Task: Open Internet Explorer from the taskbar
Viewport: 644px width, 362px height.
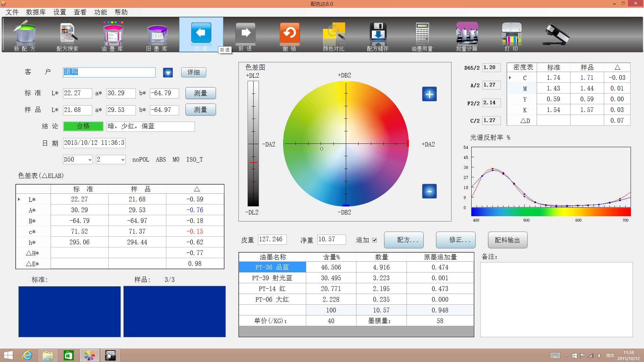Action: tap(27, 355)
